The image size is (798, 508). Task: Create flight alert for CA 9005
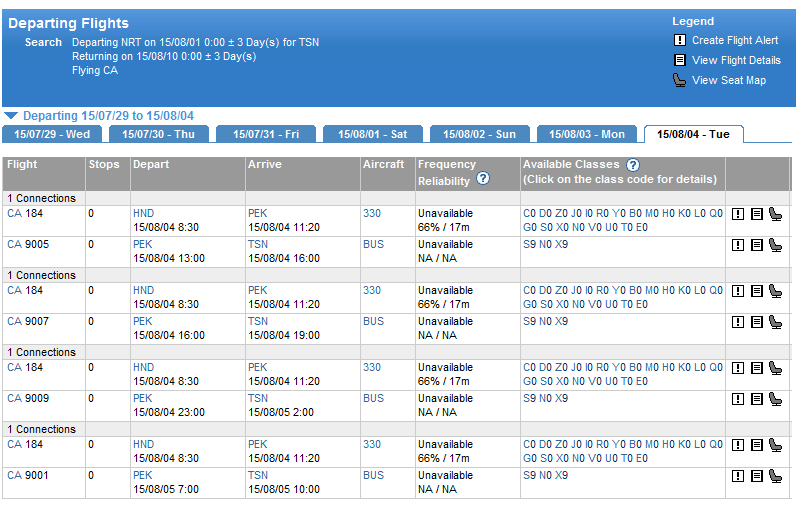click(x=737, y=245)
